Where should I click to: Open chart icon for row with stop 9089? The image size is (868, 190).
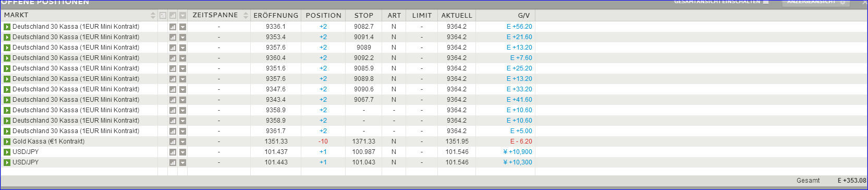(173, 47)
